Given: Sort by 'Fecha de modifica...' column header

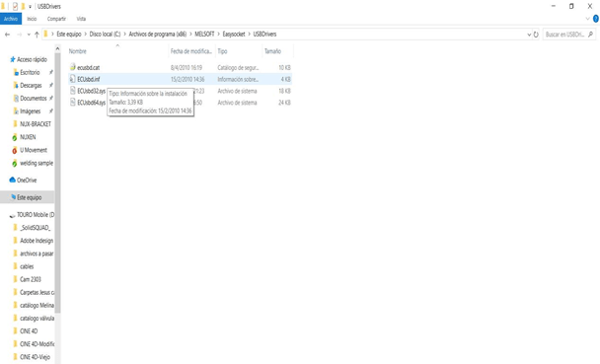Looking at the screenshot, I should pyautogui.click(x=190, y=51).
